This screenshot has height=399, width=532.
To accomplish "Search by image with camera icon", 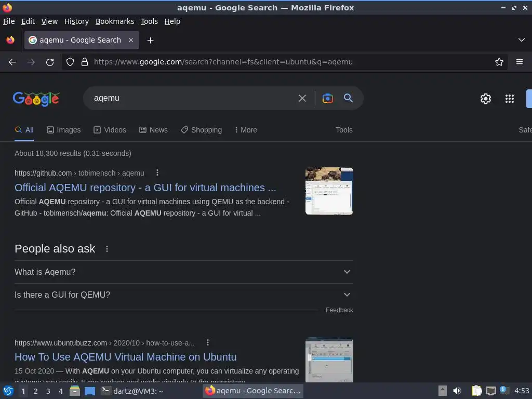I will click(x=327, y=98).
